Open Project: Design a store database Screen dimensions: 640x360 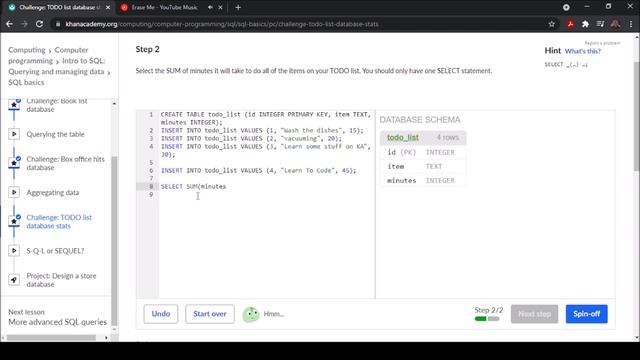pos(61,280)
